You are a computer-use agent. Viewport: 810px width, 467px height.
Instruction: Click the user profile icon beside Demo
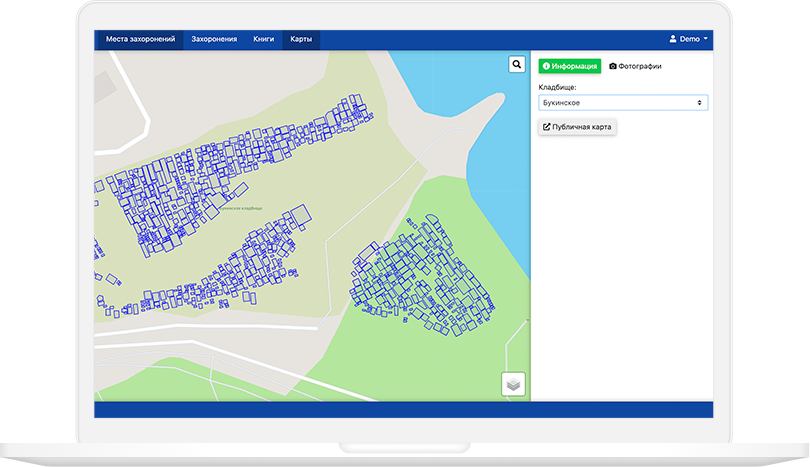click(673, 39)
